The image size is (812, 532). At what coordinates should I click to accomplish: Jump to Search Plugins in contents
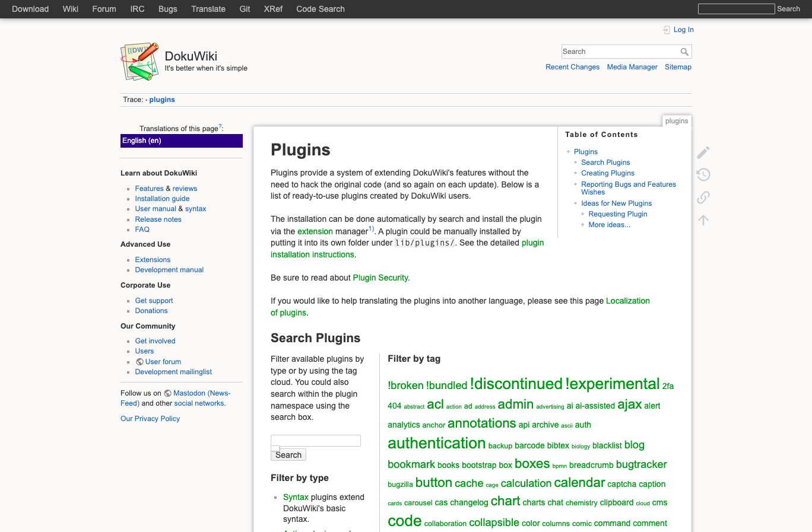(605, 163)
